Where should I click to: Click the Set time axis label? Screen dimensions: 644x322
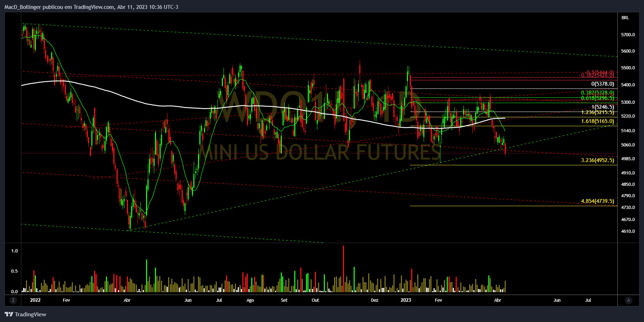click(284, 300)
